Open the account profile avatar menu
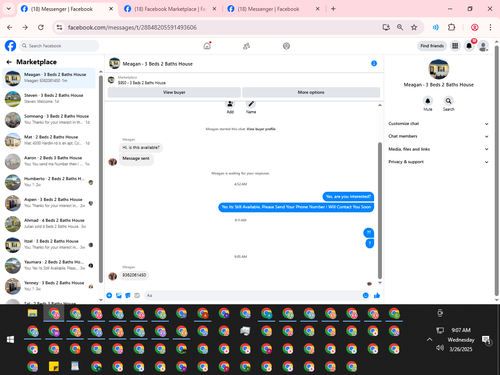Image resolution: width=500 pixels, height=375 pixels. point(483,46)
